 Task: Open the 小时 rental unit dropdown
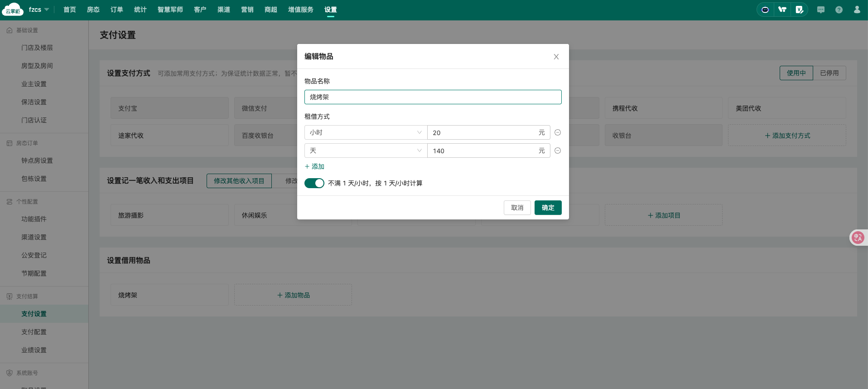[366, 132]
